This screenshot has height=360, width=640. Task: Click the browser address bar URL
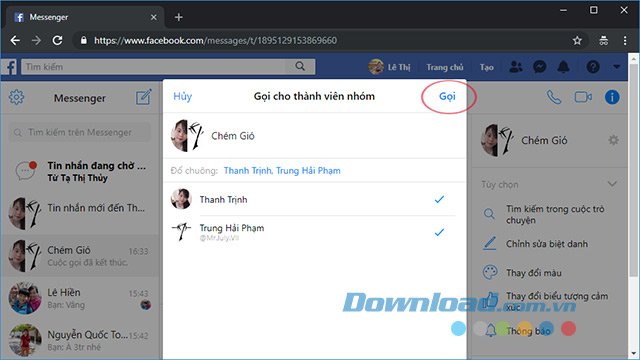(216, 40)
